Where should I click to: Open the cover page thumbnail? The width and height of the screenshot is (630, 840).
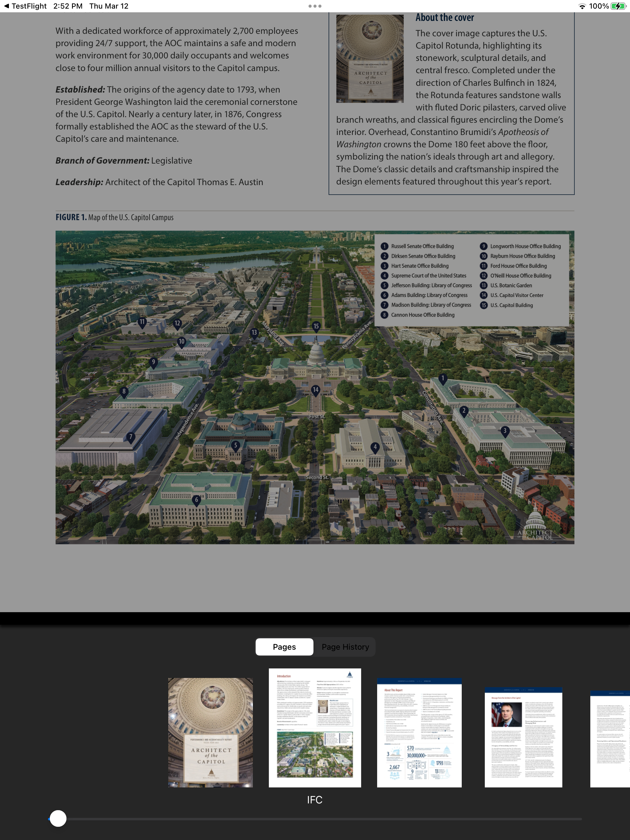[x=210, y=732]
